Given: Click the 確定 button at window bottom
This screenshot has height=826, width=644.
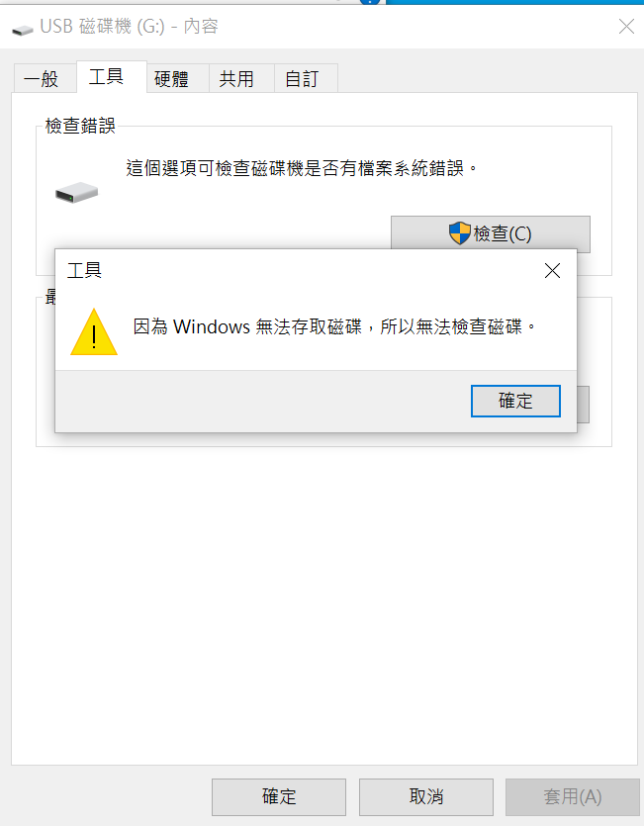Looking at the screenshot, I should click(x=279, y=796).
